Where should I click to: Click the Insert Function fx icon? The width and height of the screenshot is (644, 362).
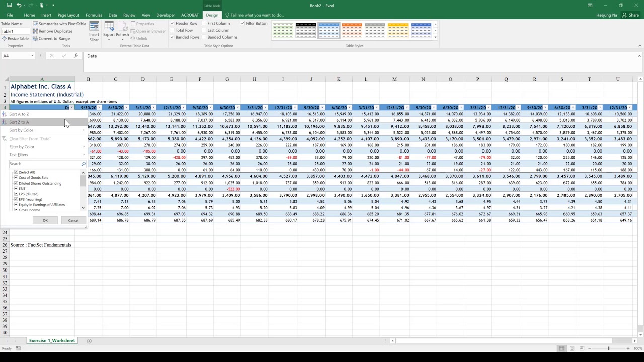tap(76, 56)
